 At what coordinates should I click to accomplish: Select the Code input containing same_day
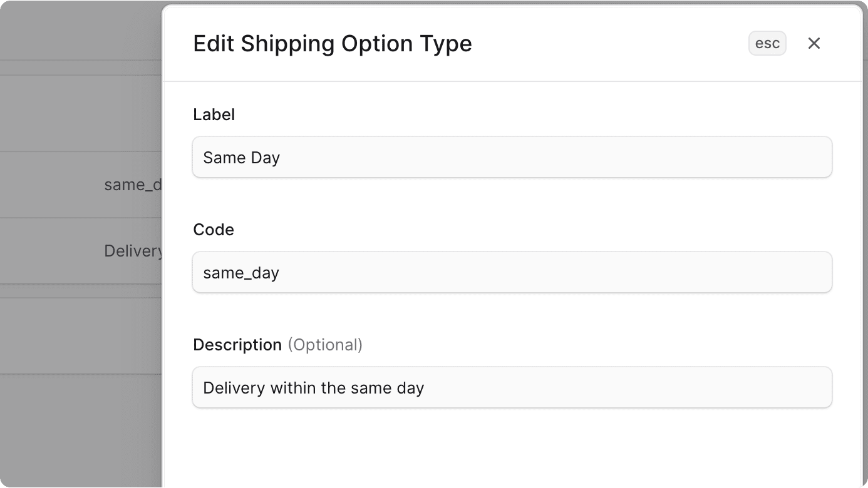coord(512,272)
